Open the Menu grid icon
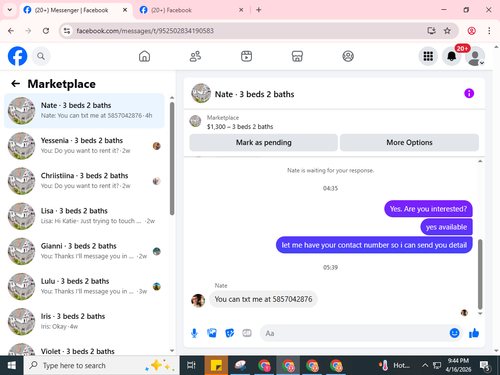 pyautogui.click(x=428, y=56)
